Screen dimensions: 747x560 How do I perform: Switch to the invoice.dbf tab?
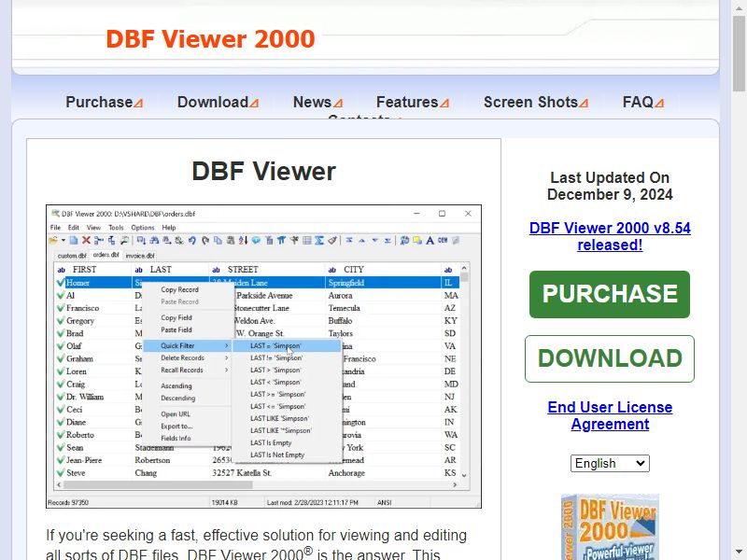point(140,256)
